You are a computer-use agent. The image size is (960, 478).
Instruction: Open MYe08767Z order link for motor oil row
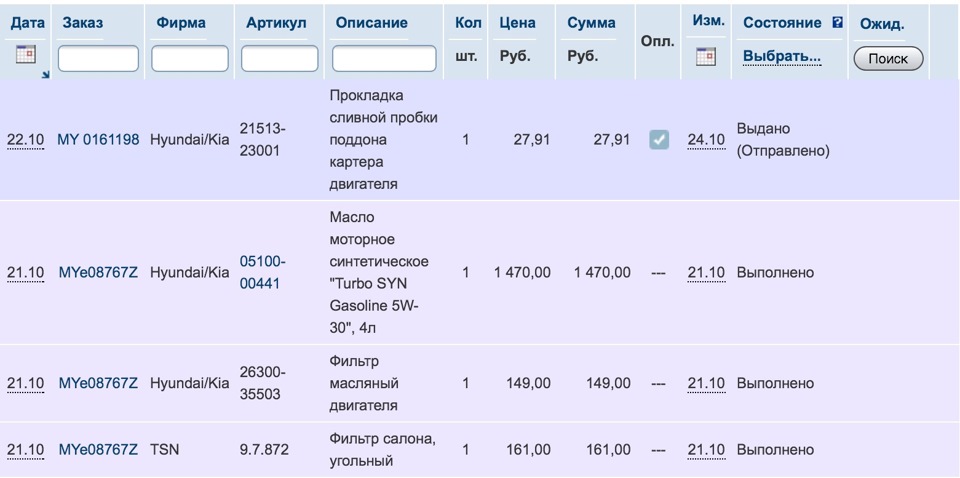pyautogui.click(x=98, y=272)
